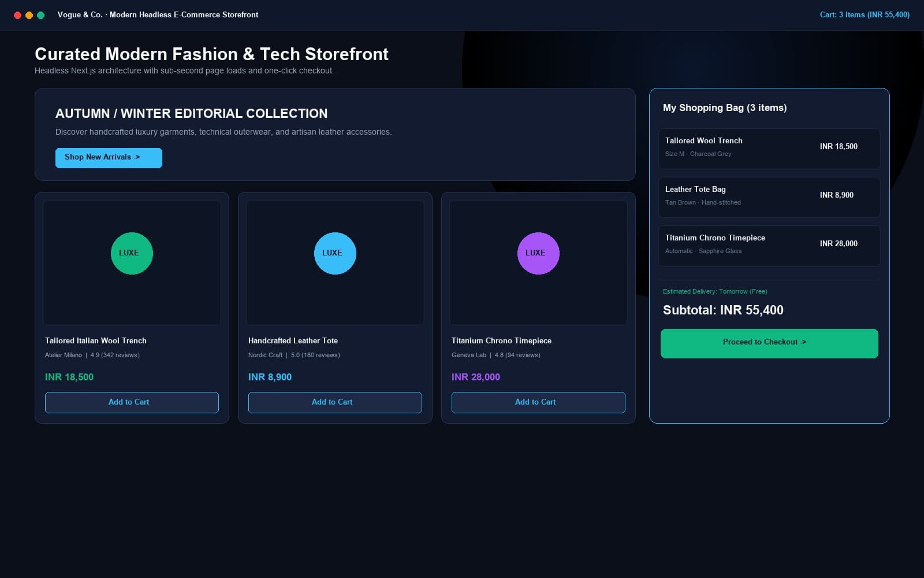
Task: Add Titanium Chrono Timepiece to cart
Action: click(538, 402)
